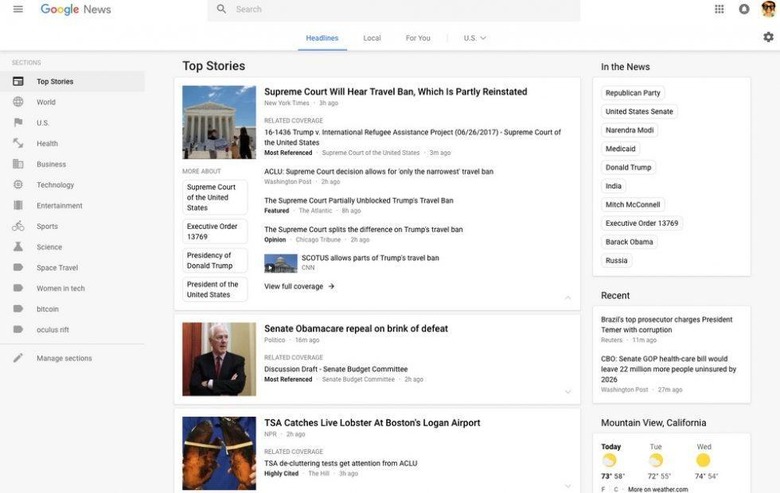Click the Top Stories sidebar icon
This screenshot has width=780, height=493.
click(x=18, y=81)
